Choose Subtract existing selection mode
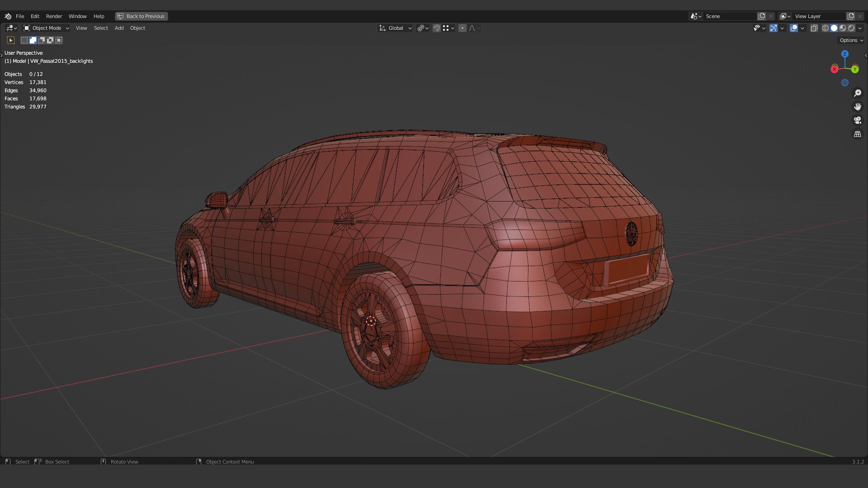 (x=42, y=40)
